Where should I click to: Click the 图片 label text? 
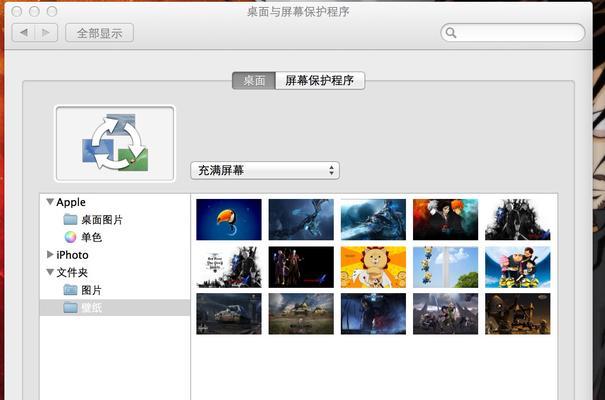click(91, 290)
